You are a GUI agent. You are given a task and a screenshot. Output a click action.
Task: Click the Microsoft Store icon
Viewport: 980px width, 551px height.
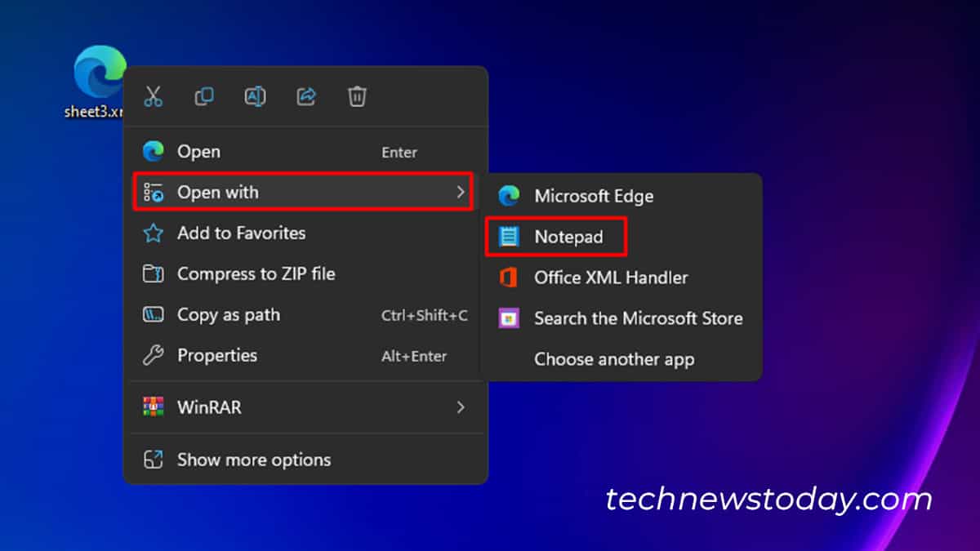(x=510, y=318)
